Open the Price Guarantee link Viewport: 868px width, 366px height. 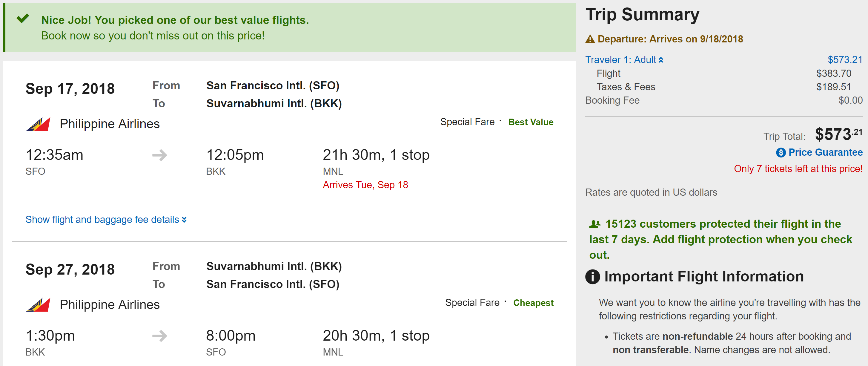825,152
